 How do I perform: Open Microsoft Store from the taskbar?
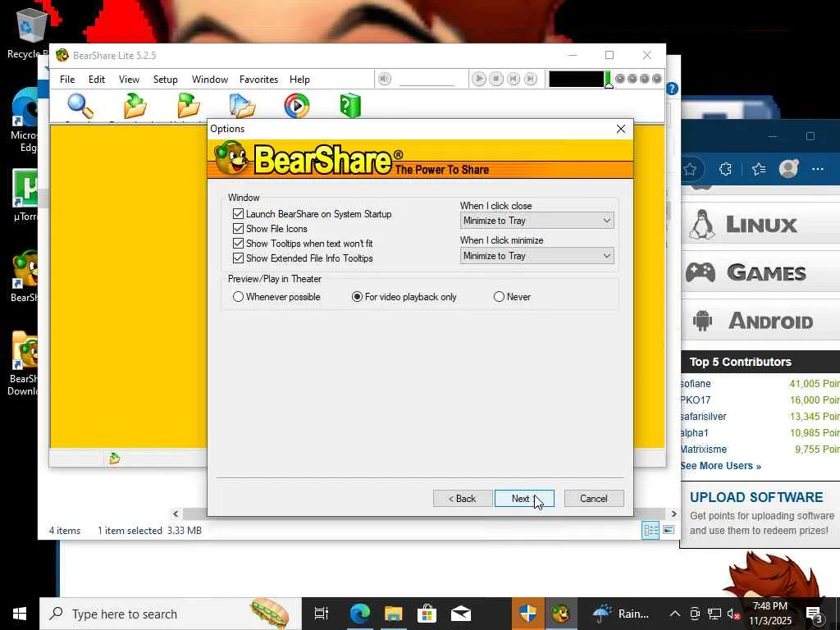click(427, 614)
